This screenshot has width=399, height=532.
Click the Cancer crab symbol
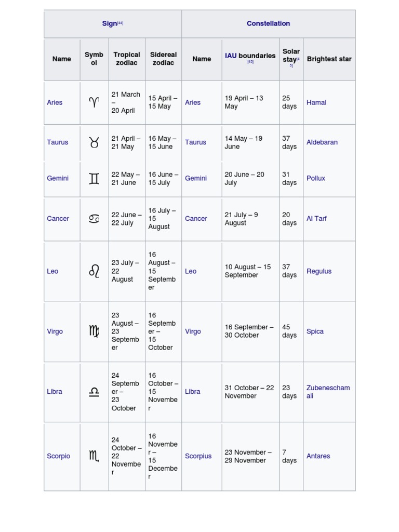click(94, 219)
